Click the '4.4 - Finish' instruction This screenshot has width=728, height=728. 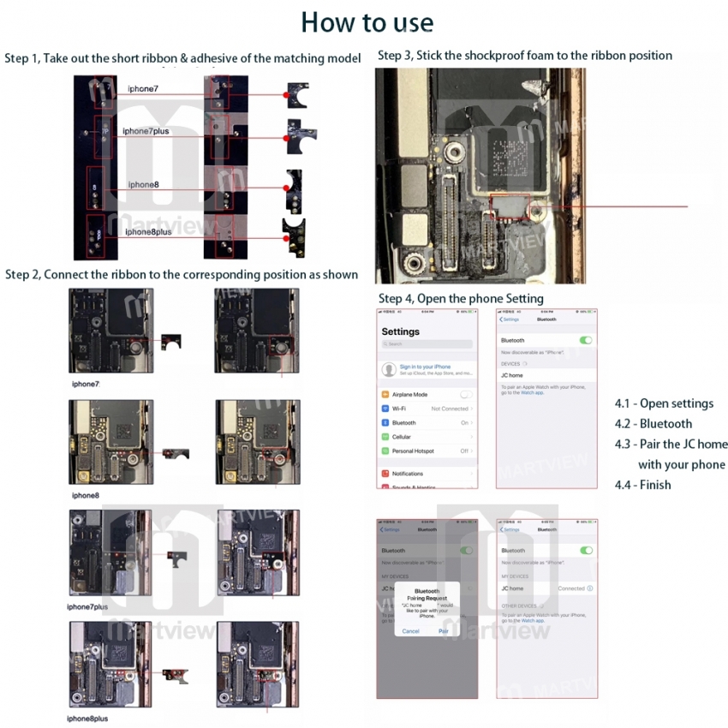tap(642, 485)
